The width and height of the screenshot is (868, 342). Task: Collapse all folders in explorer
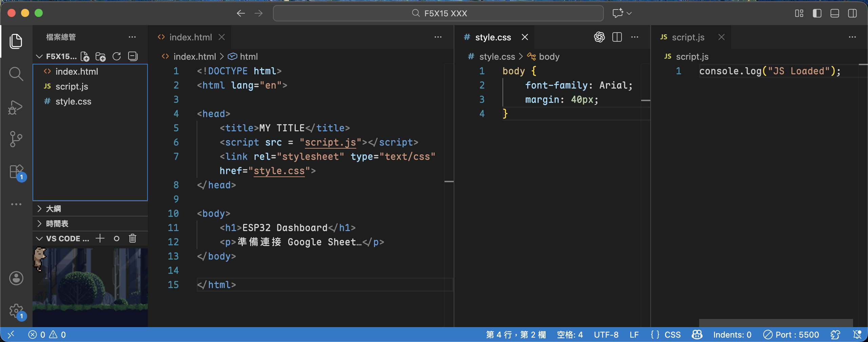133,56
